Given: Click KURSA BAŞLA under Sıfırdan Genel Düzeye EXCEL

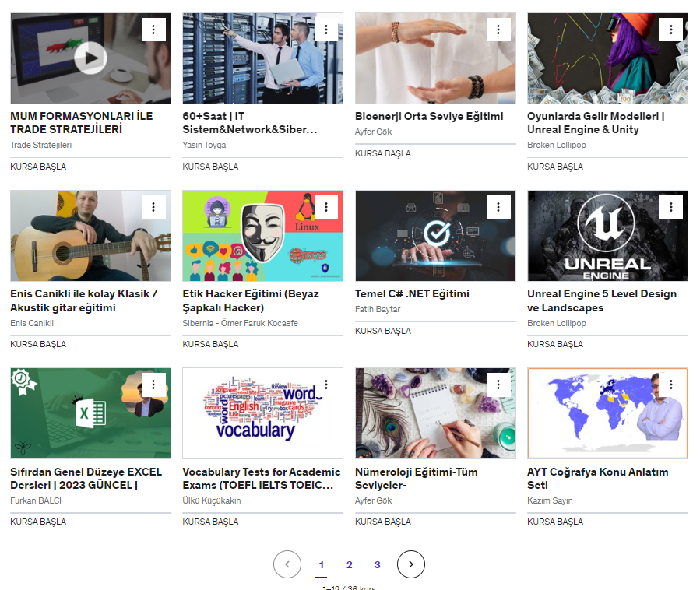Looking at the screenshot, I should 38,522.
